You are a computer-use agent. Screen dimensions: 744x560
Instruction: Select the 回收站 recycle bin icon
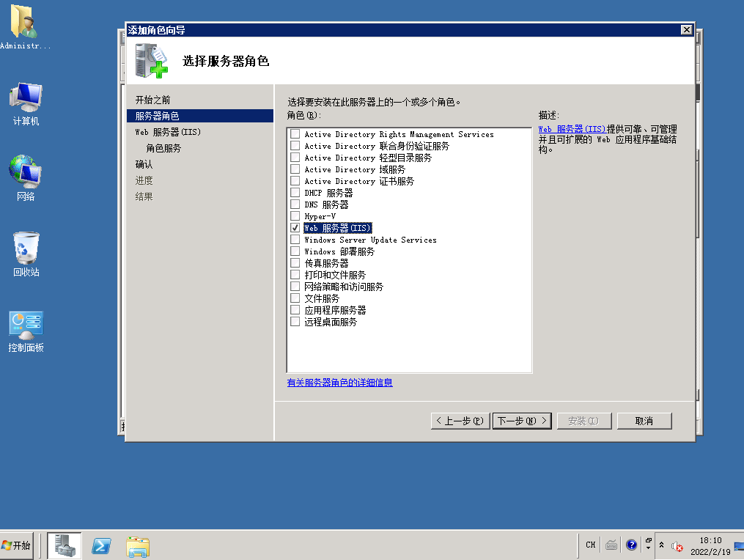coord(26,254)
